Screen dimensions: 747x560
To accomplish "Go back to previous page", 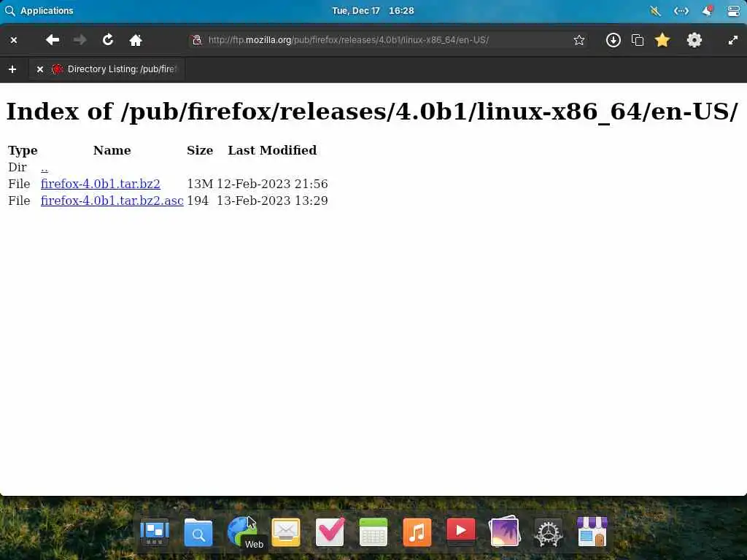I will coord(53,40).
